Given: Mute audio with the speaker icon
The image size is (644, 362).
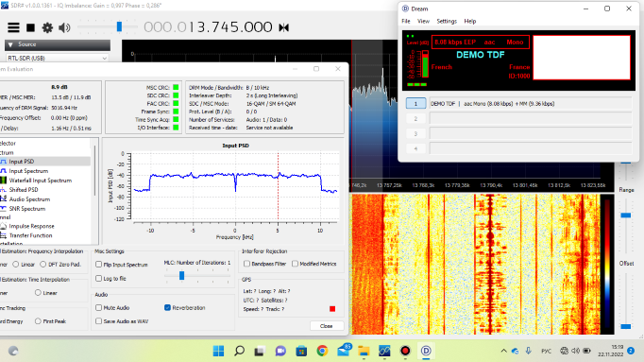Looking at the screenshot, I should (x=64, y=27).
